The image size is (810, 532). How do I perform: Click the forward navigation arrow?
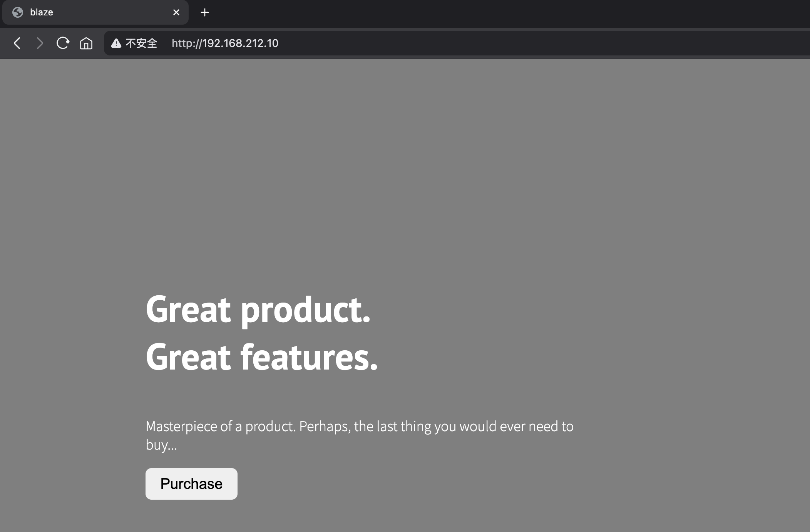click(40, 43)
